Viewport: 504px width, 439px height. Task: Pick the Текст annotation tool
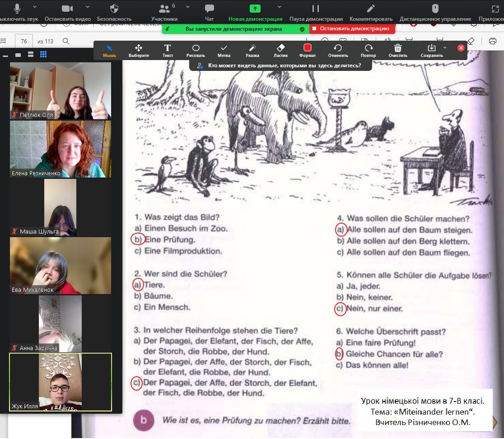(x=168, y=50)
